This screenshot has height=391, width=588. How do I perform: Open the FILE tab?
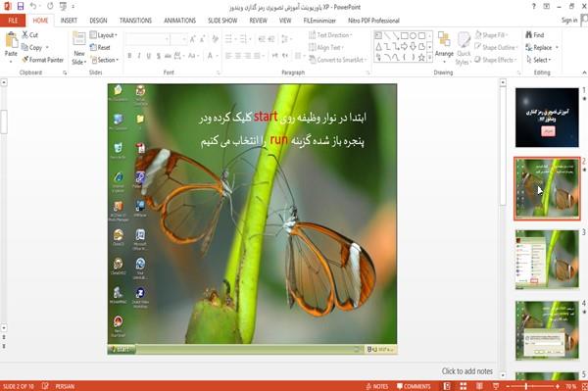pyautogui.click(x=13, y=21)
